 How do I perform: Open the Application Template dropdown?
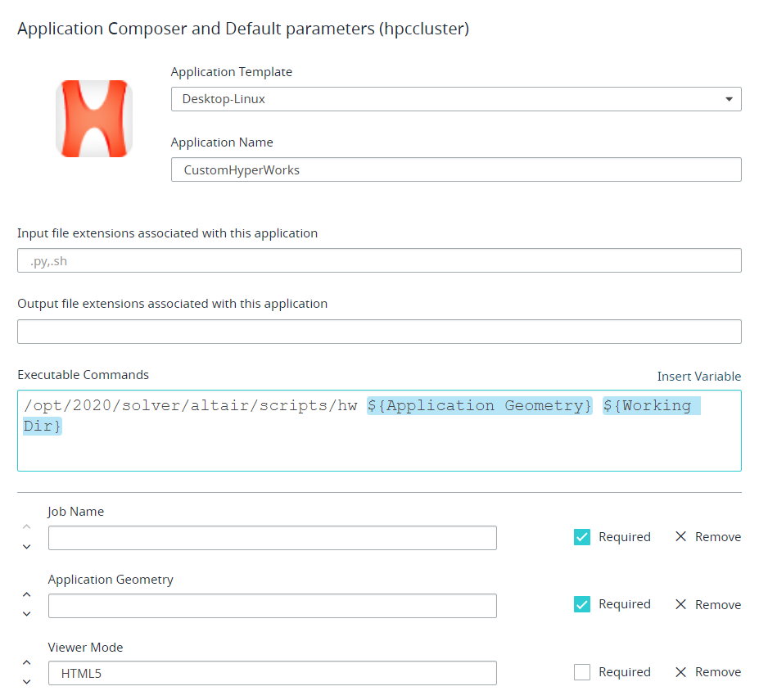(x=455, y=99)
